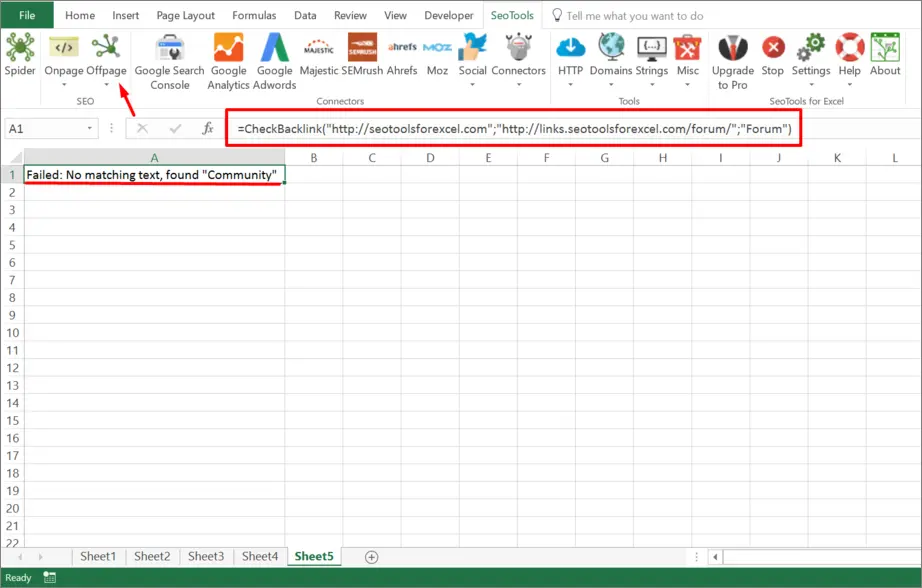Select column B header

point(313,158)
